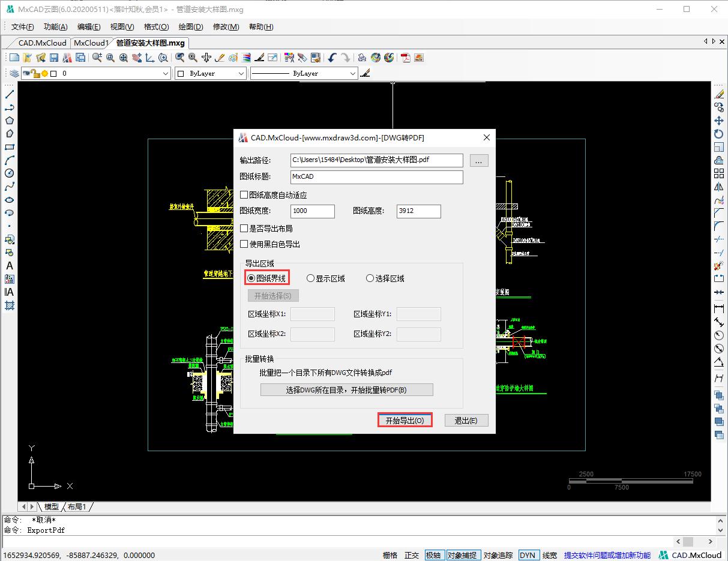
Task: Switch to the 布局1 tab
Action: pyautogui.click(x=76, y=506)
